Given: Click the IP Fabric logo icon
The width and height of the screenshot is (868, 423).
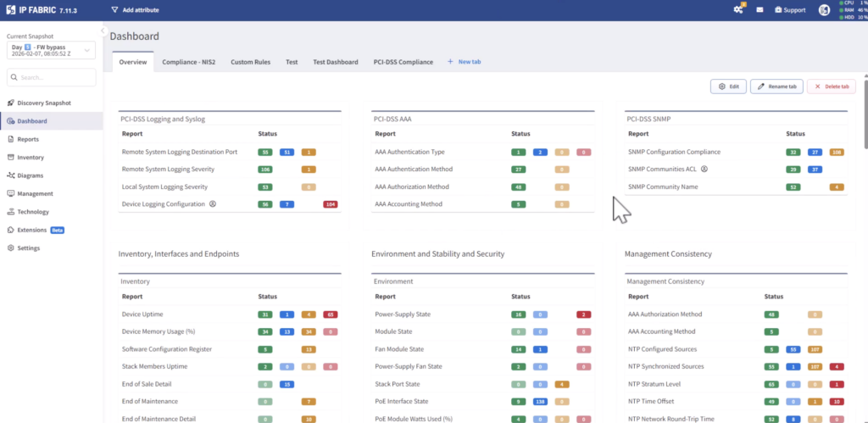Looking at the screenshot, I should [x=10, y=9].
